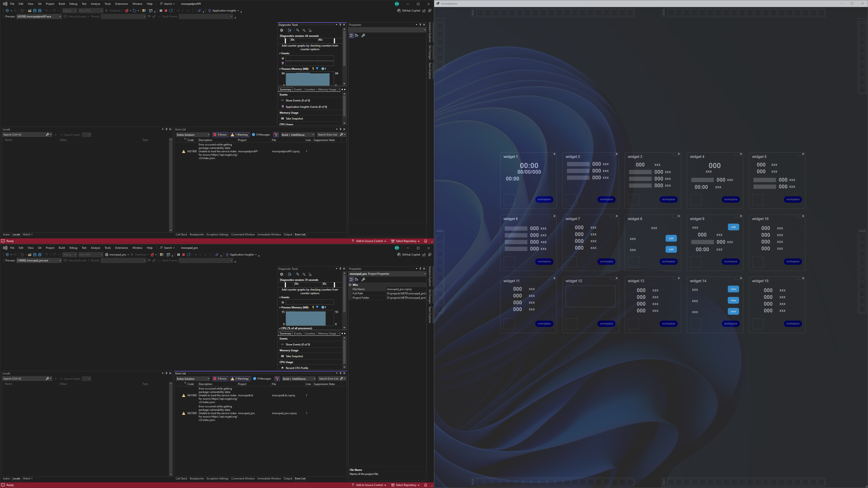Switch to Output tab in moovpadproAPI window

pyautogui.click(x=288, y=235)
